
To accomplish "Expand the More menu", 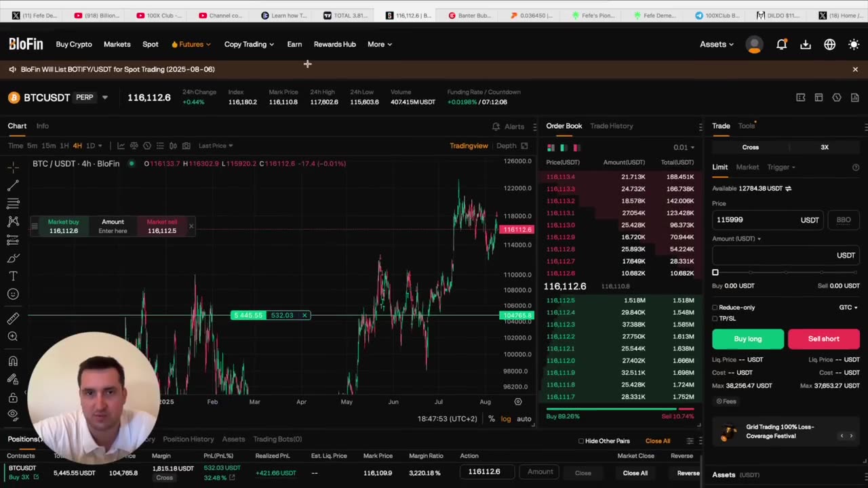I will click(380, 44).
